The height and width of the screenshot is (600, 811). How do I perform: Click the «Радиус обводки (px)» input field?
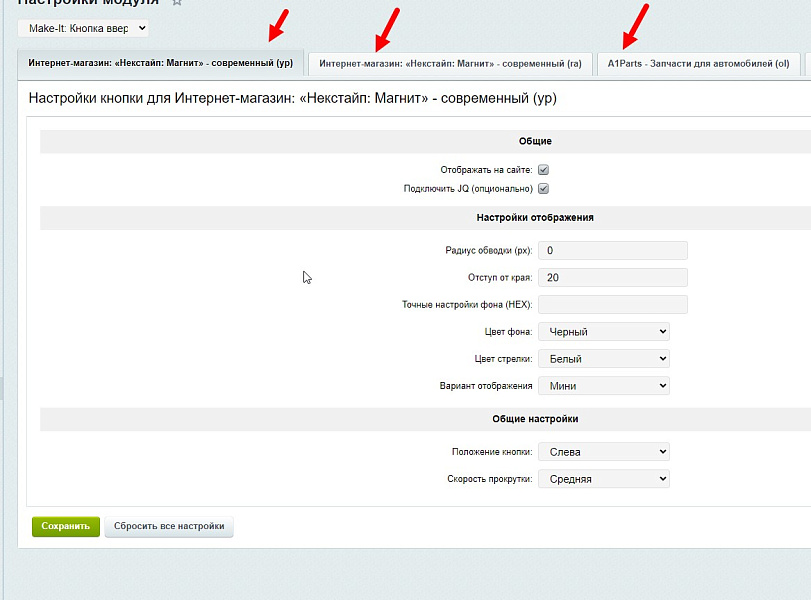pyautogui.click(x=612, y=250)
